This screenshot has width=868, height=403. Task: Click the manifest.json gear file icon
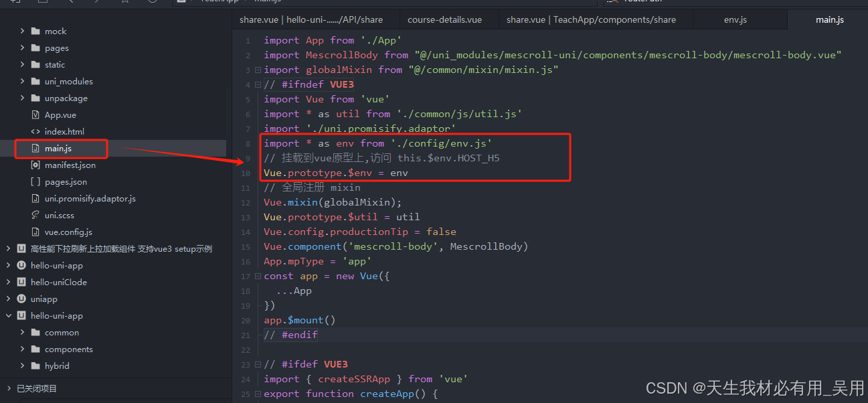point(35,165)
